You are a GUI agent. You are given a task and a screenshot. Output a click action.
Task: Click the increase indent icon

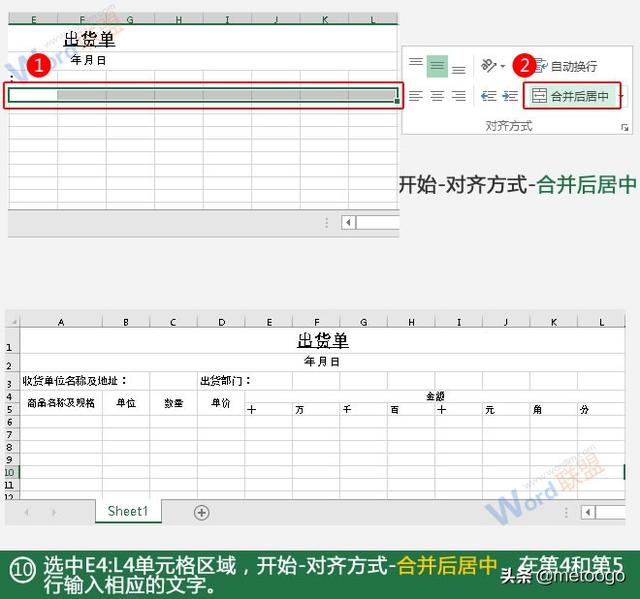click(x=510, y=96)
